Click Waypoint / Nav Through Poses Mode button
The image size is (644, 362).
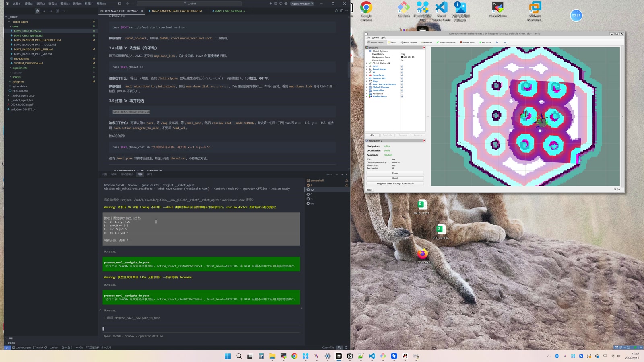click(x=395, y=183)
